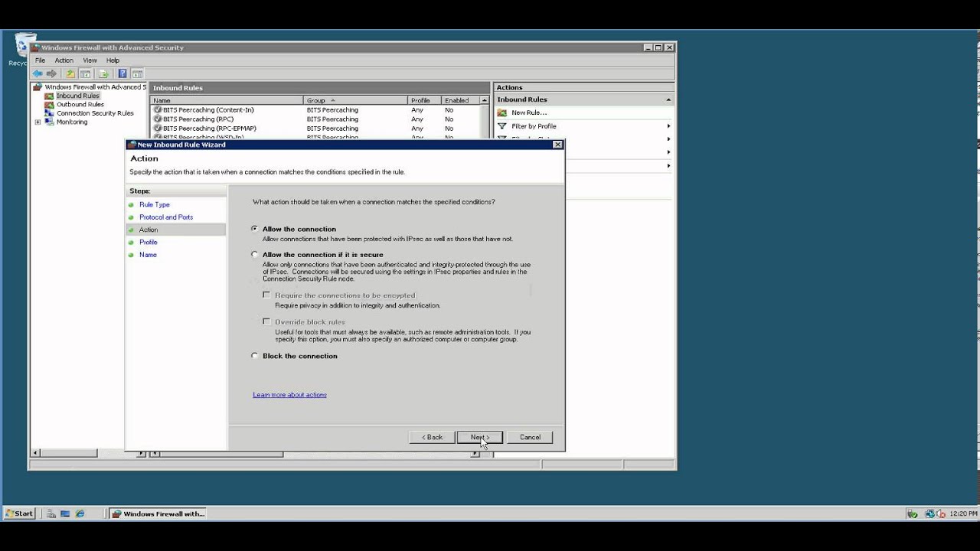Screen dimensions: 980x551
Task: Click the status icon of BITS Peercaching (RPC-EPMAP)
Action: coord(157,128)
